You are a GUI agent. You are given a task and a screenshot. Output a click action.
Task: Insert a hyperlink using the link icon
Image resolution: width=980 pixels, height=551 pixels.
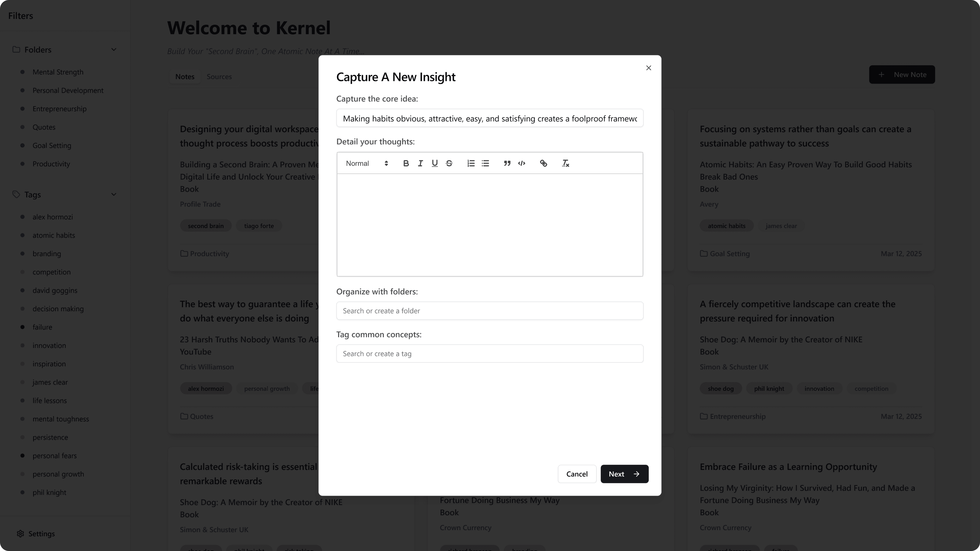(543, 163)
